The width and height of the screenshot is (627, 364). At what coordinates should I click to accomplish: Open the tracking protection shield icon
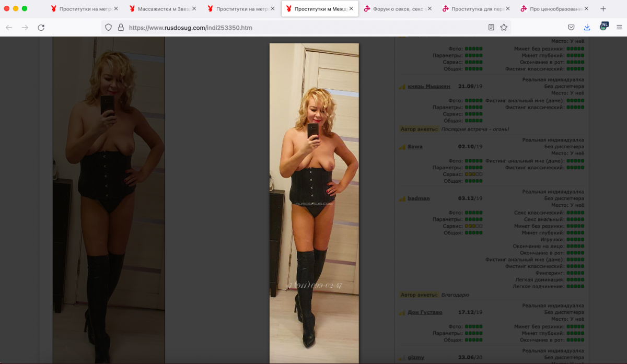click(109, 27)
